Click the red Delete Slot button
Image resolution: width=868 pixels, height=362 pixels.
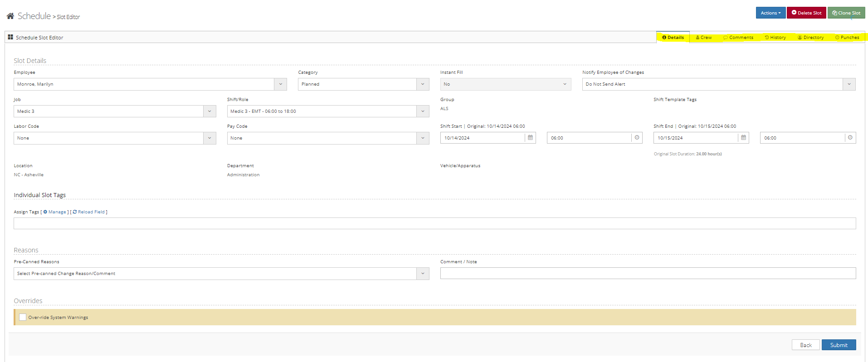coord(806,13)
